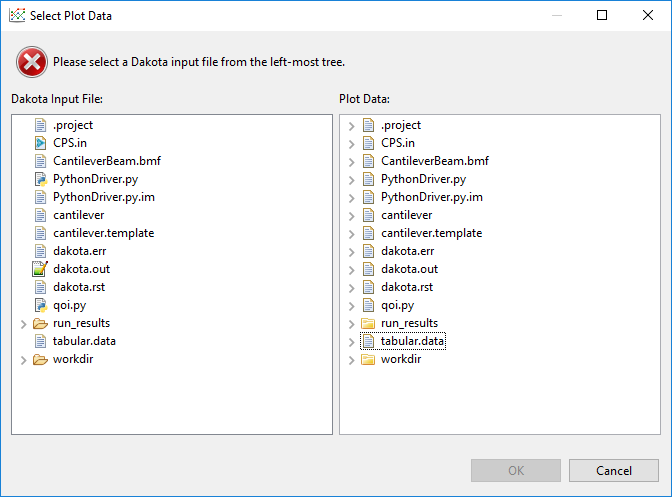Click the dakota.out notepad icon in left tree

[40, 269]
